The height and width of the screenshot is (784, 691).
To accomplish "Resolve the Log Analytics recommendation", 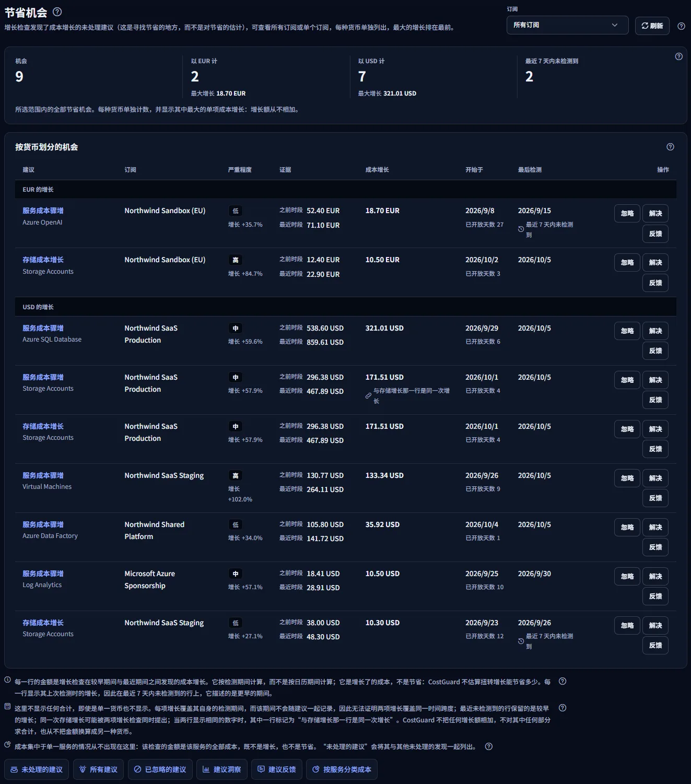I will [x=655, y=576].
